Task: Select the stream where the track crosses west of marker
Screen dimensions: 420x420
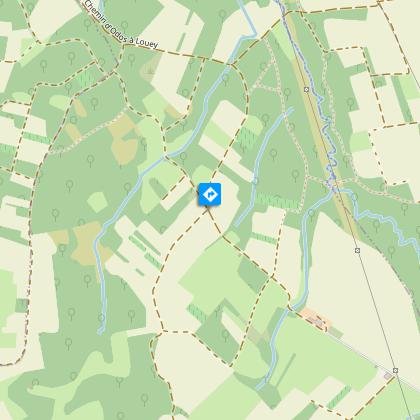Action: pyautogui.click(x=164, y=157)
